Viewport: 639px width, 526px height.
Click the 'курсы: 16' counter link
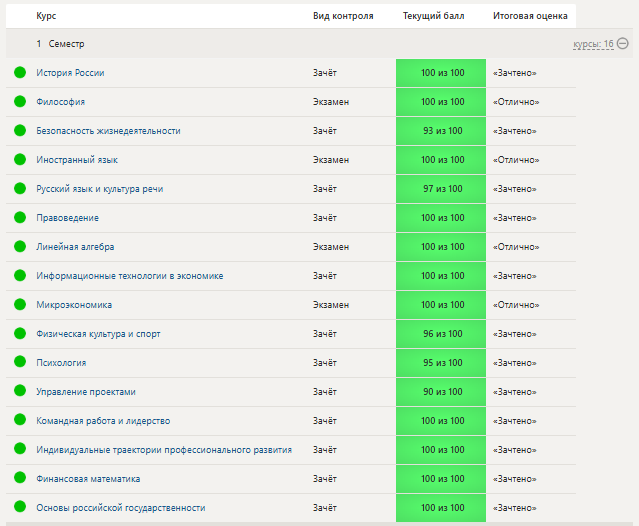pyautogui.click(x=593, y=45)
